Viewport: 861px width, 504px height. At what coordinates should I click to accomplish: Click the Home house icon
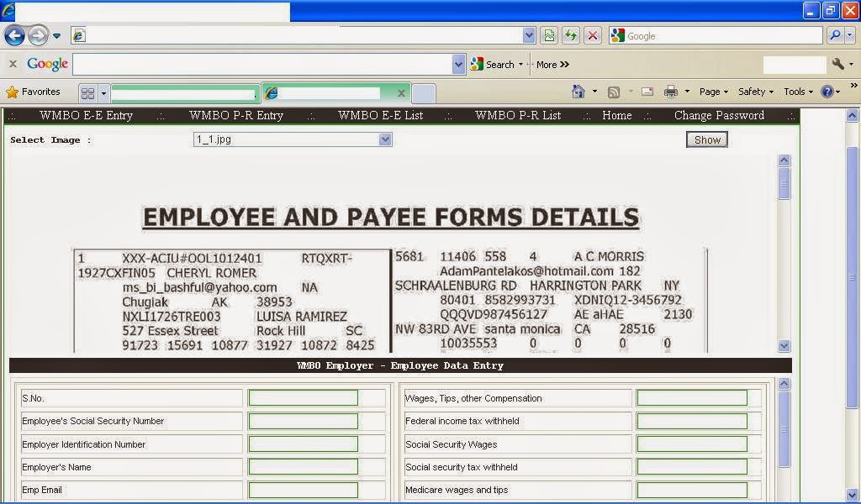[x=578, y=92]
